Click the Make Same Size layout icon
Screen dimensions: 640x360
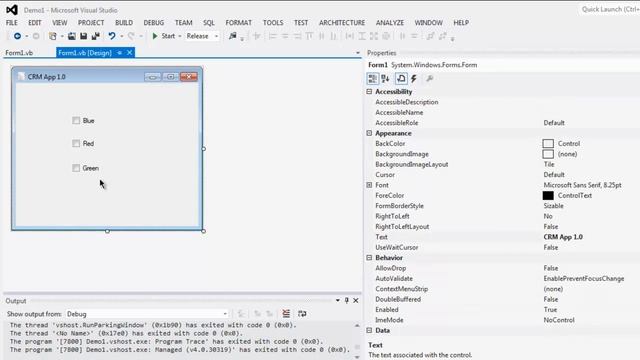(374, 36)
